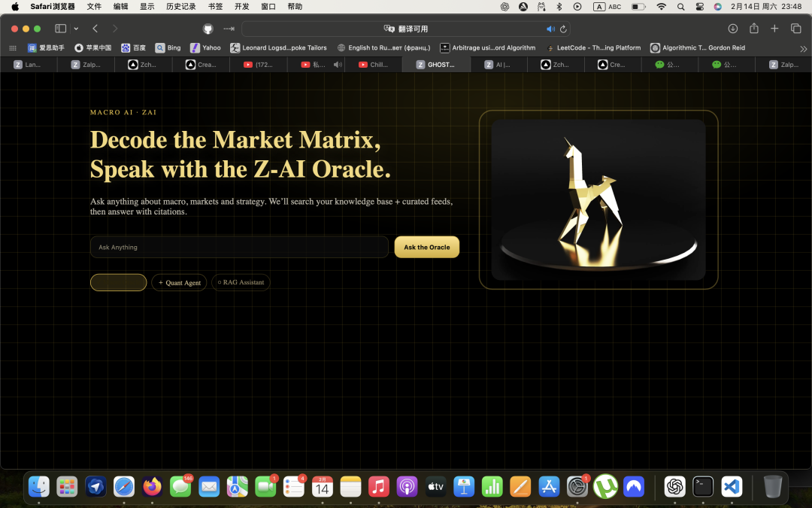Open the Bing bookmark
The image size is (812, 508).
168,47
